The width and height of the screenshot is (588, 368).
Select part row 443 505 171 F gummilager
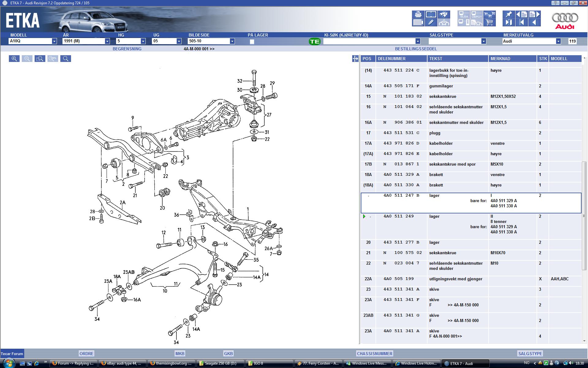[471, 88]
